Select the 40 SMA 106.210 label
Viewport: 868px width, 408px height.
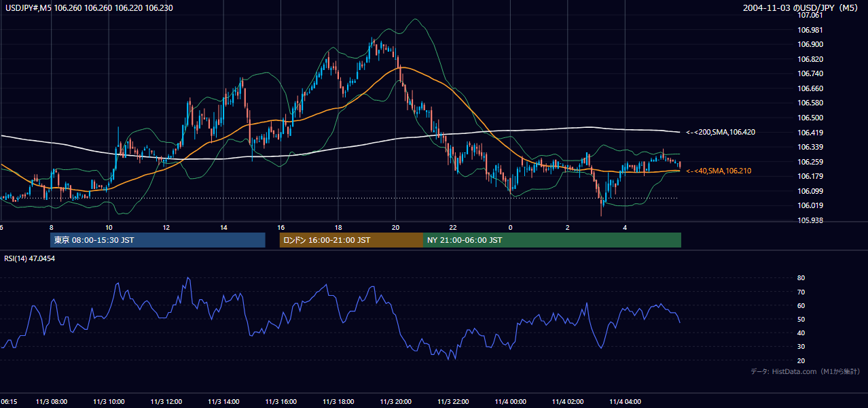pos(719,171)
